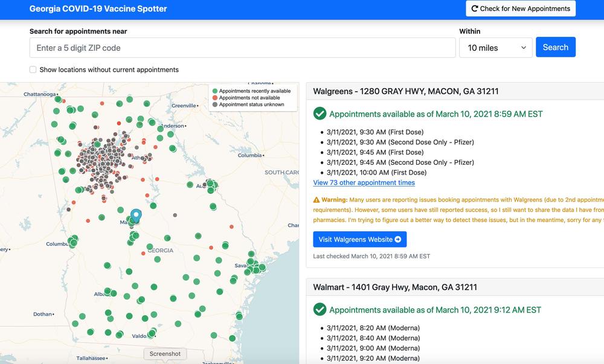The image size is (604, 364).
Task: Click the Tallahassee city label on map
Action: coord(91,358)
